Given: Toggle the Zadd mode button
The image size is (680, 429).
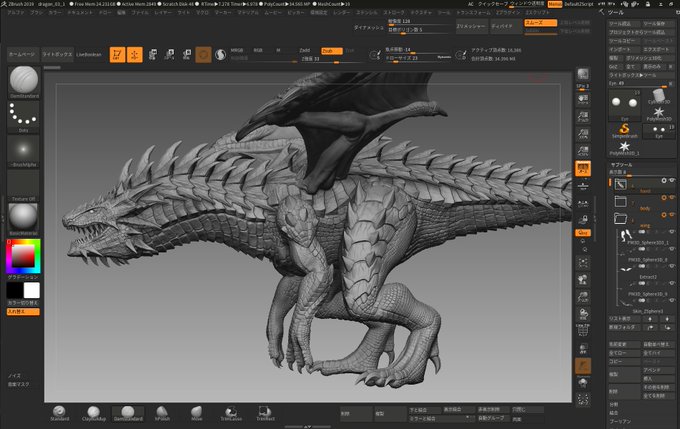Looking at the screenshot, I should (x=305, y=51).
